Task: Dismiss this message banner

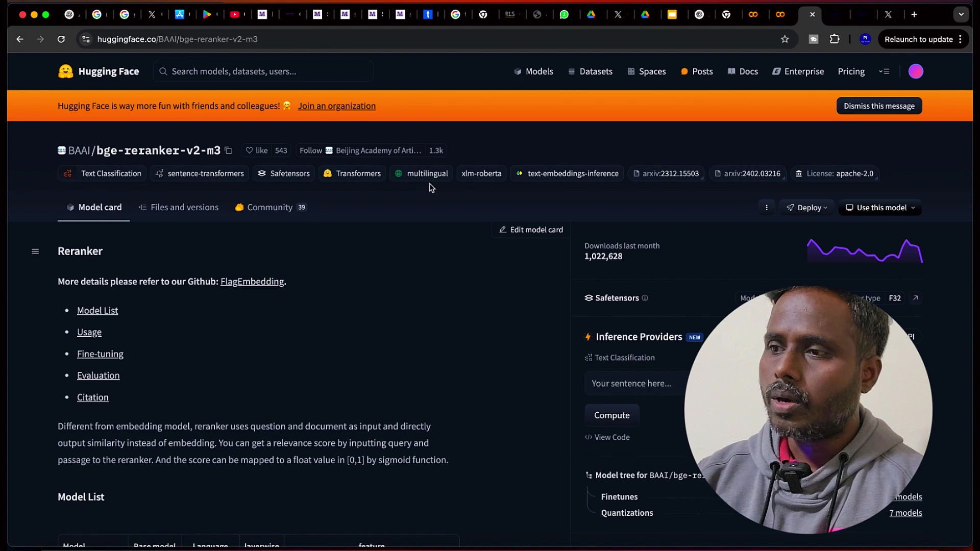Action: tap(879, 106)
